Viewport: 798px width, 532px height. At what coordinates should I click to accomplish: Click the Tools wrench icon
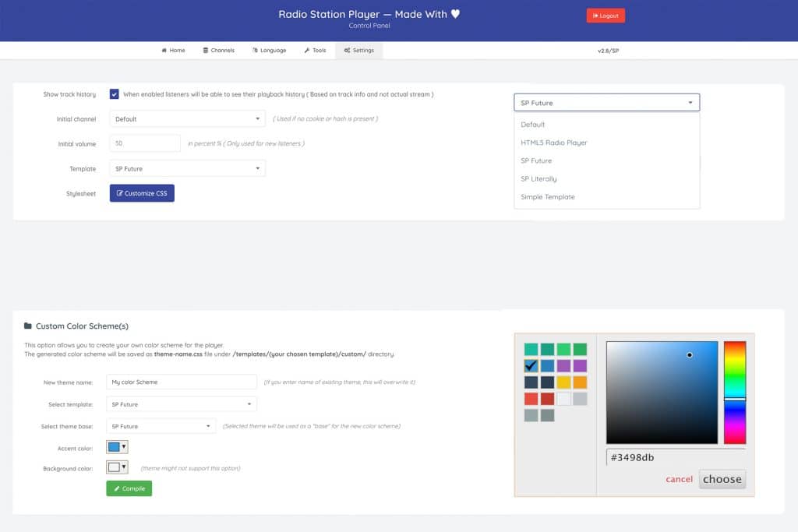[x=307, y=51]
